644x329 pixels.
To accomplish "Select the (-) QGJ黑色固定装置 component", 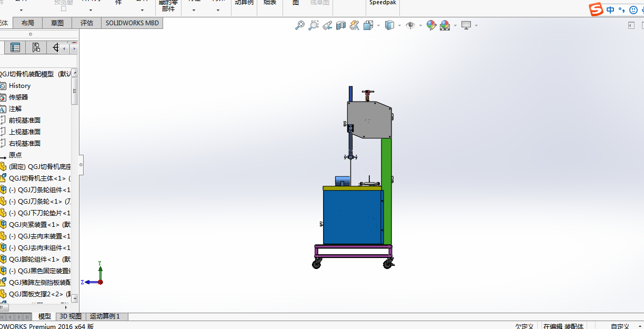I will tap(39, 271).
